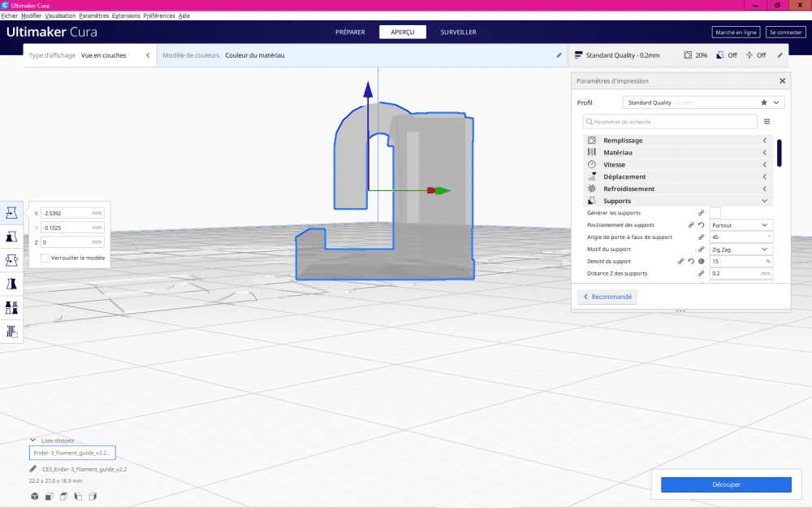Enable Générer les supports checkbox

tap(715, 213)
